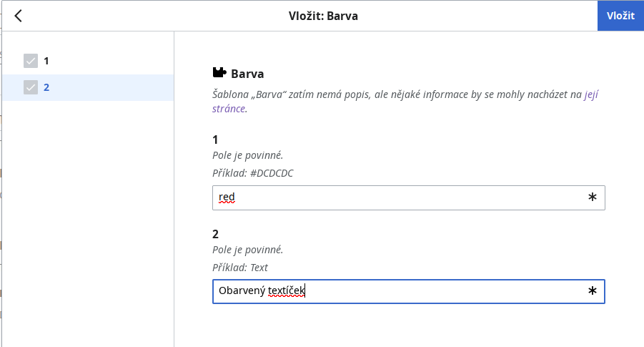This screenshot has width=644, height=347.
Task: Insert the template with Vložit button
Action: click(620, 16)
